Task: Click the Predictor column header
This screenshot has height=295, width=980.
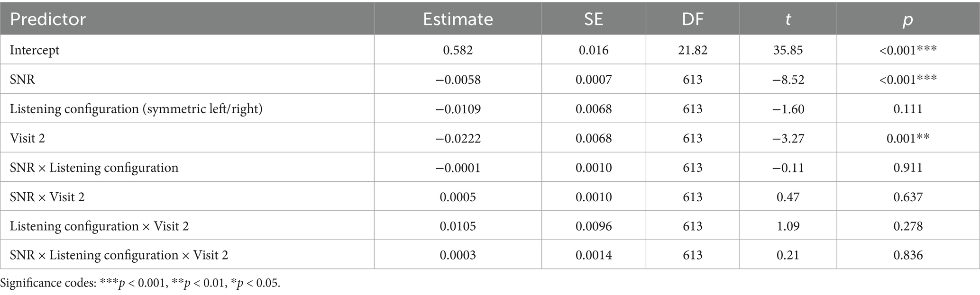Action: click(48, 19)
